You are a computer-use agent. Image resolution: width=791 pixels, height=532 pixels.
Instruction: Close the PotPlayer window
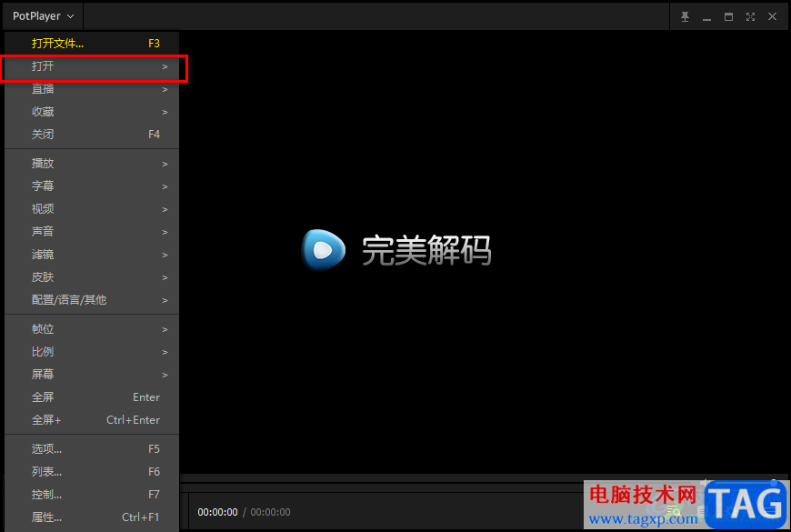[772, 16]
